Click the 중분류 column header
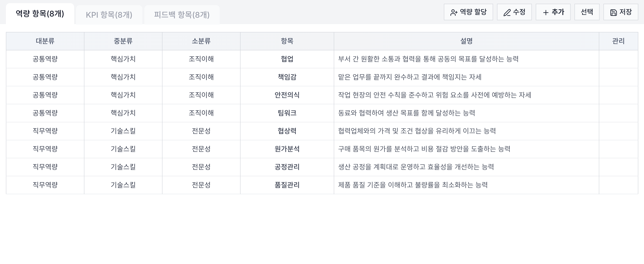The height and width of the screenshot is (264, 644). (123, 41)
